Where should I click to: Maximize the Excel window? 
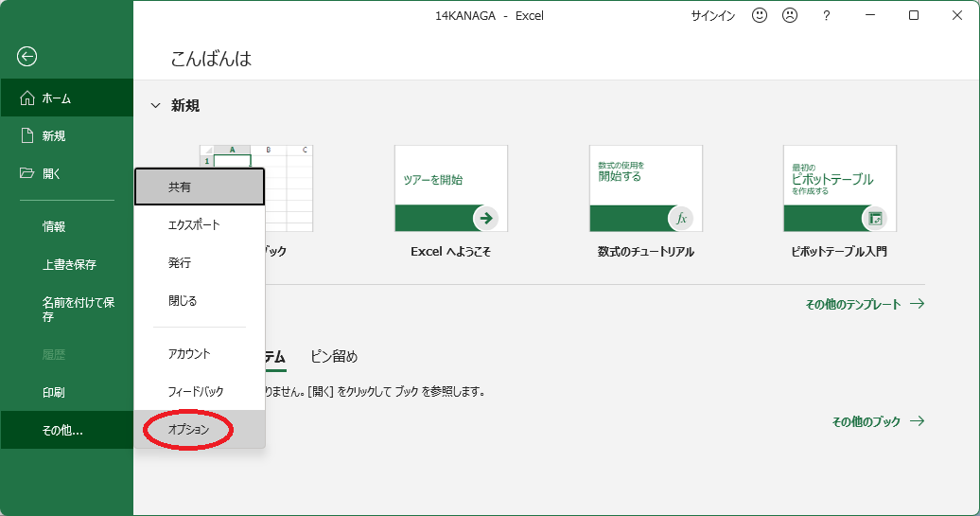[914, 16]
